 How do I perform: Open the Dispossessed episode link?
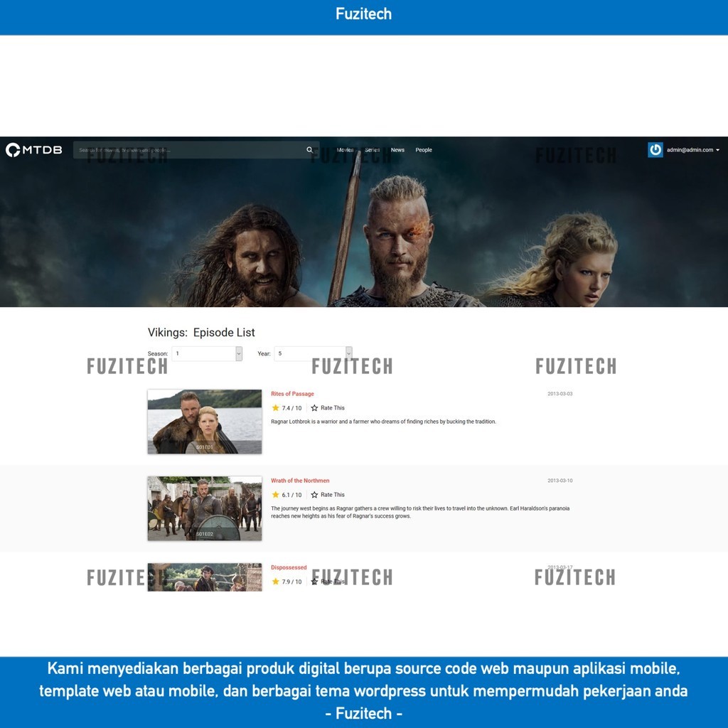pyautogui.click(x=289, y=567)
